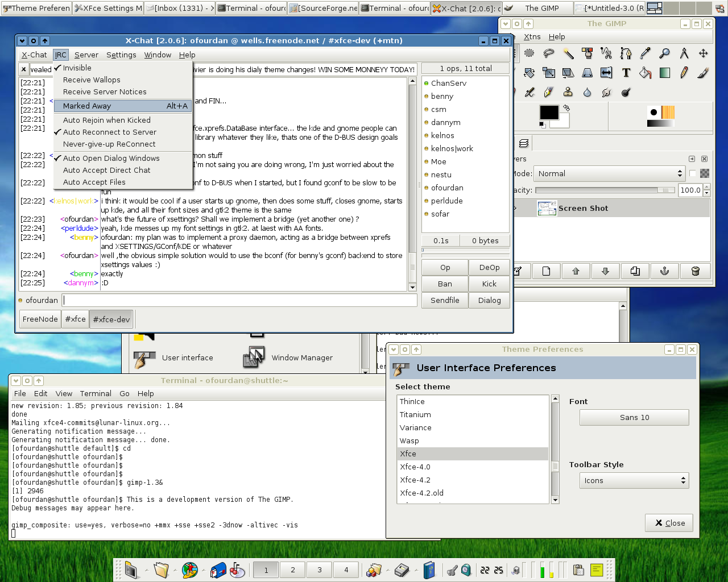Delete layer using the trash can button
This screenshot has width=728, height=582.
click(x=695, y=271)
